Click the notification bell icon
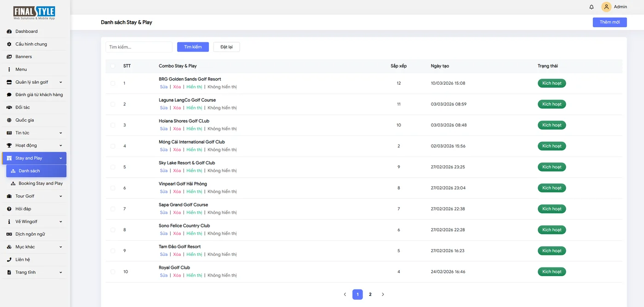Image resolution: width=644 pixels, height=307 pixels. [x=592, y=7]
